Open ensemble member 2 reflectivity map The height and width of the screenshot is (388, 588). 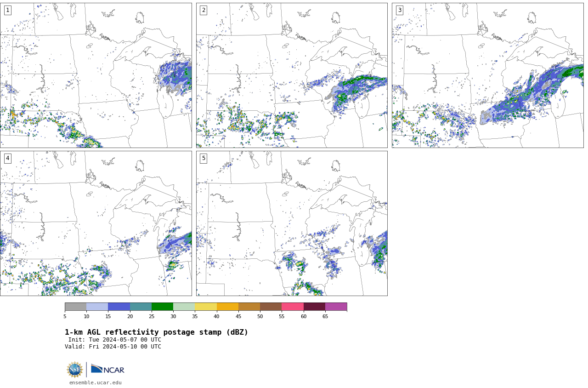click(x=292, y=75)
